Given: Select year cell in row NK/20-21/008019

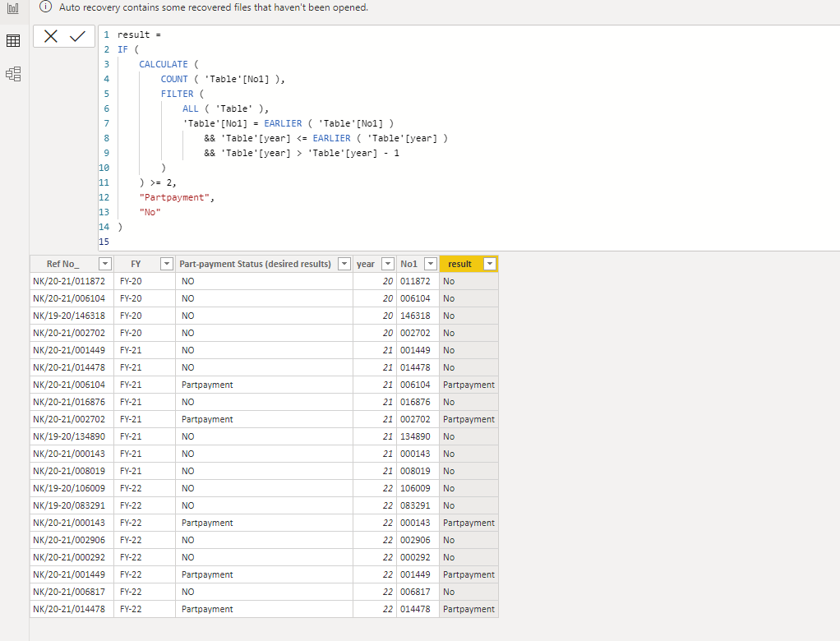Looking at the screenshot, I should [x=375, y=471].
